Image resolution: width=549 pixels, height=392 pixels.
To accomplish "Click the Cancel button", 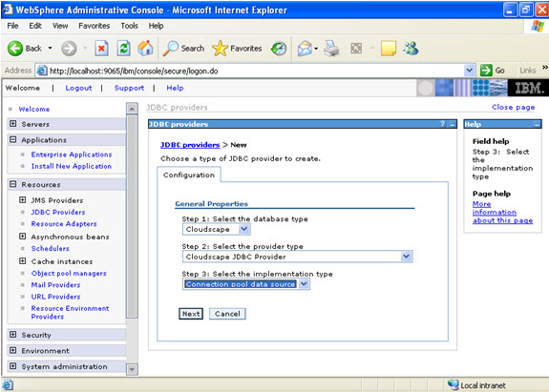I will pyautogui.click(x=227, y=314).
